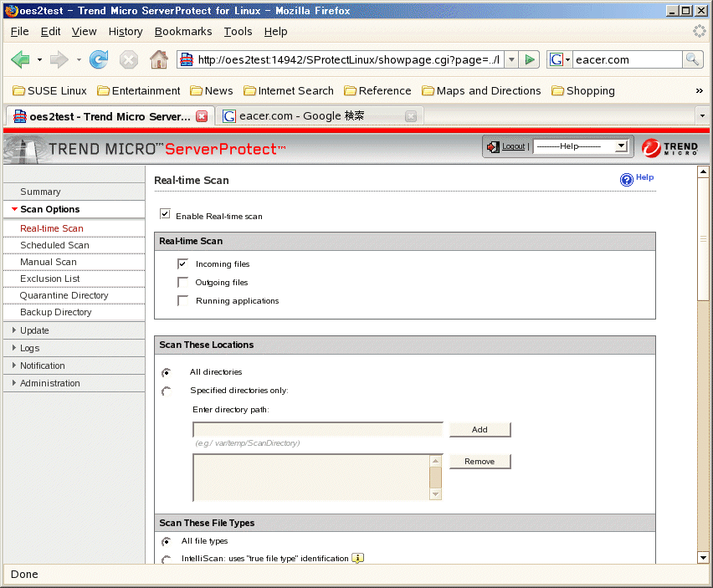Click the Stop loading icon

[129, 59]
